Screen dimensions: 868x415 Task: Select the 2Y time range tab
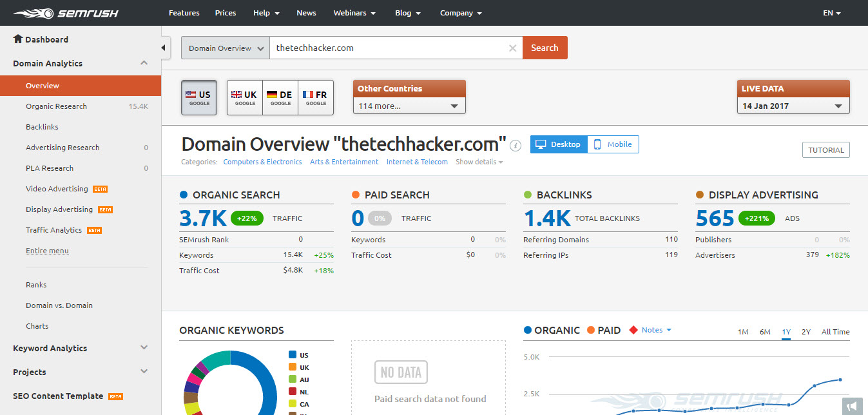tap(805, 331)
